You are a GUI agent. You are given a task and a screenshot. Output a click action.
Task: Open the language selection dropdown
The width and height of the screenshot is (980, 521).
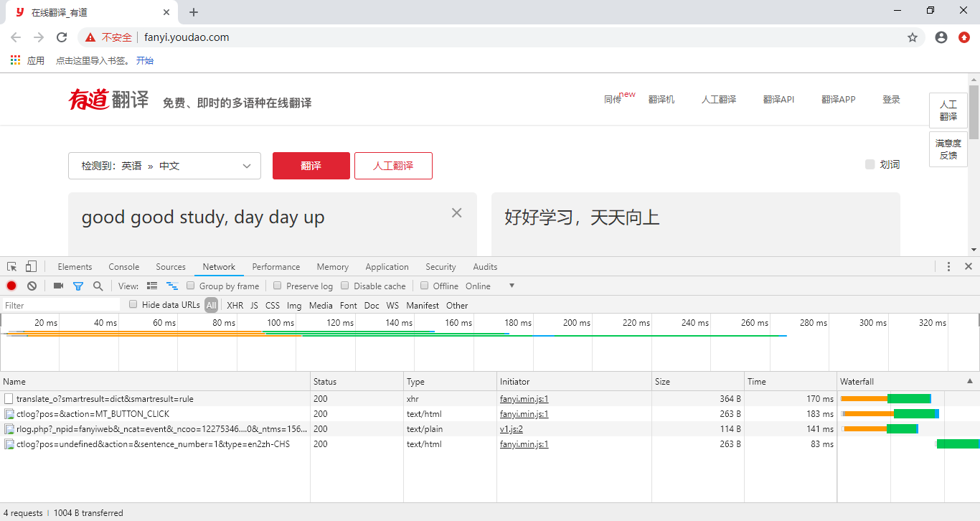pyautogui.click(x=164, y=166)
